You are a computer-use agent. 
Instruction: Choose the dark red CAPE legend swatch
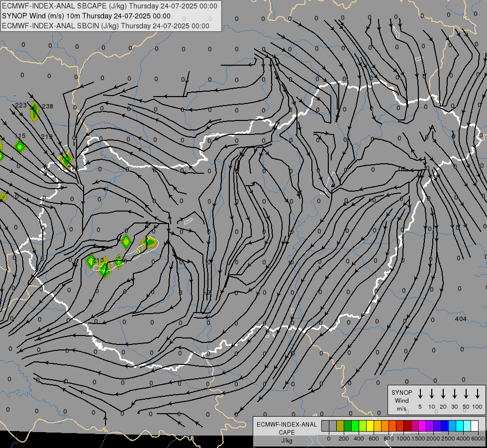tap(407, 426)
